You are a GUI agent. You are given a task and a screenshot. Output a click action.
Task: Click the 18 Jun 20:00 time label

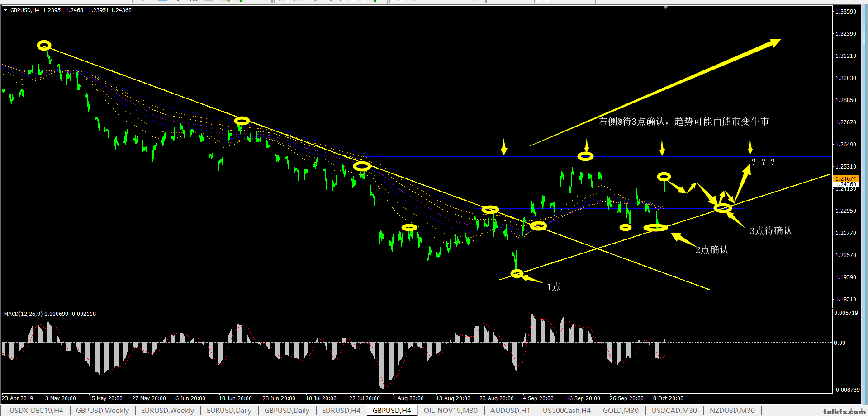235,398
